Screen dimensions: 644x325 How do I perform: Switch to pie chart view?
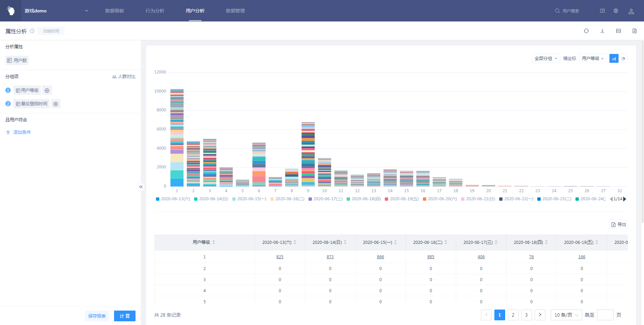[623, 59]
